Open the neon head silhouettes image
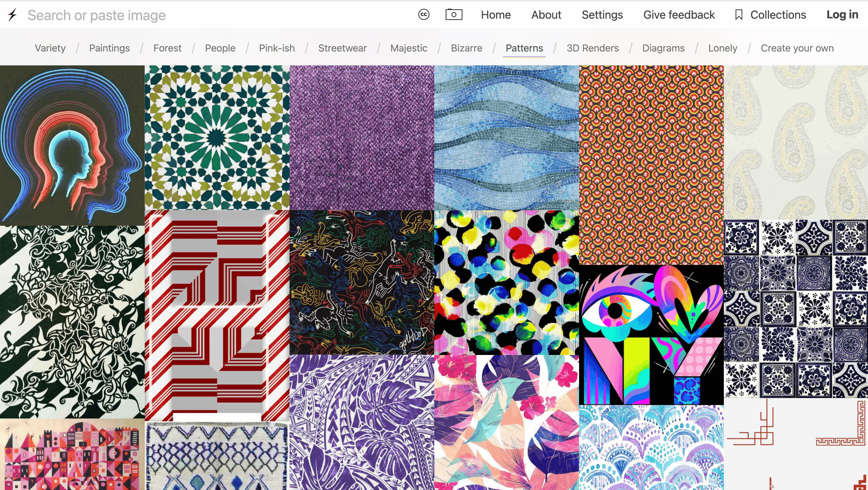Image resolution: width=868 pixels, height=490 pixels. click(72, 145)
